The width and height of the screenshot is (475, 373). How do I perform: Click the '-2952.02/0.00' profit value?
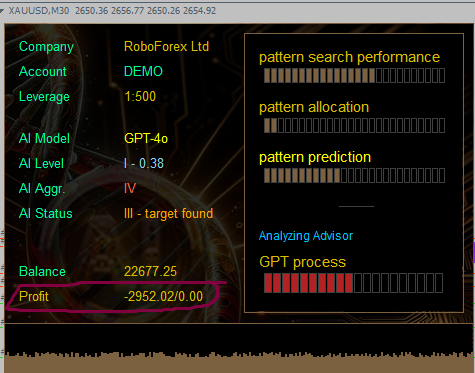point(163,296)
